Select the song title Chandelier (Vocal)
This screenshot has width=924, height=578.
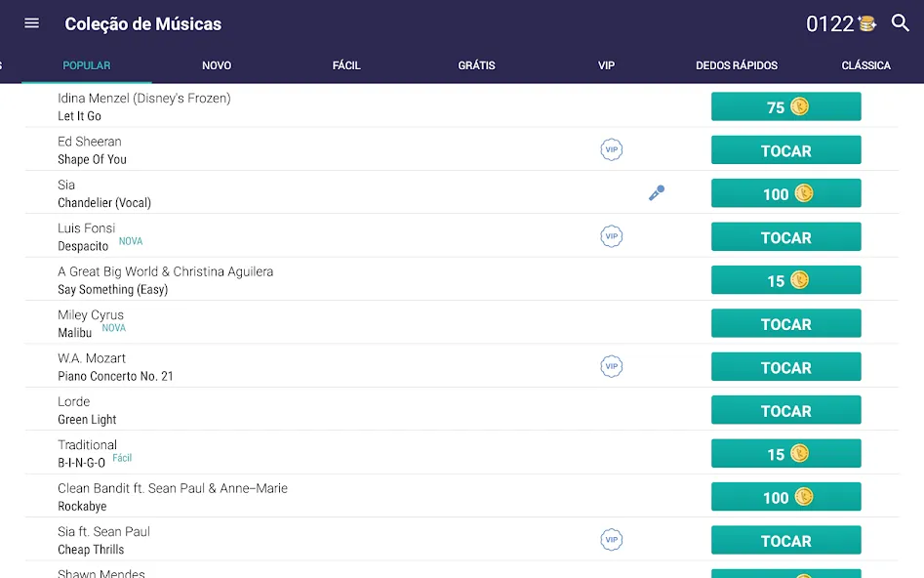tap(104, 203)
